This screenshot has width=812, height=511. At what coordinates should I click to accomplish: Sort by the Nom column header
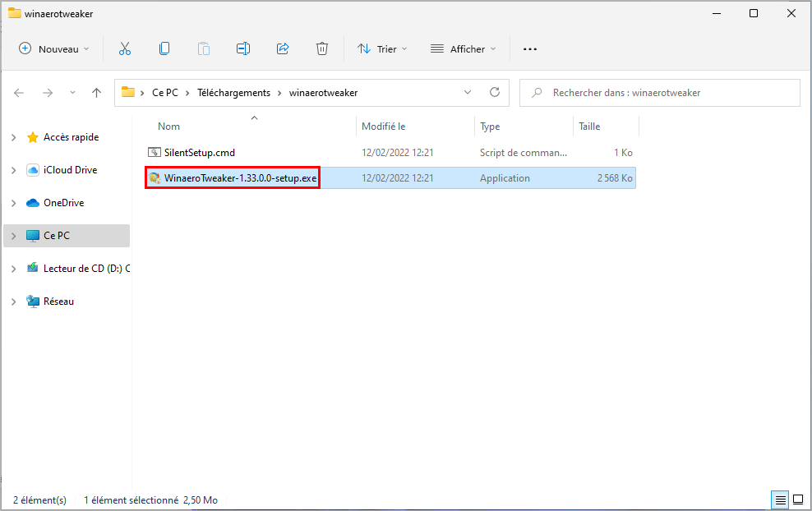point(168,127)
